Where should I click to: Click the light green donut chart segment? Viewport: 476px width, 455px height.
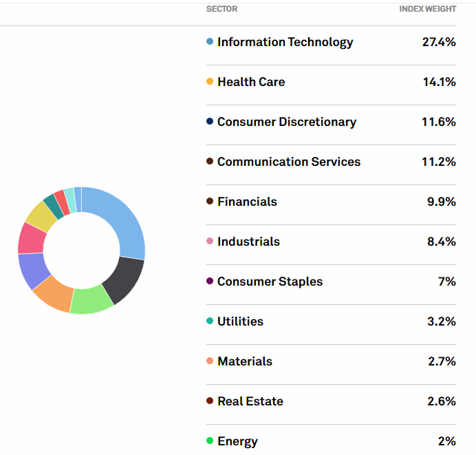91,300
